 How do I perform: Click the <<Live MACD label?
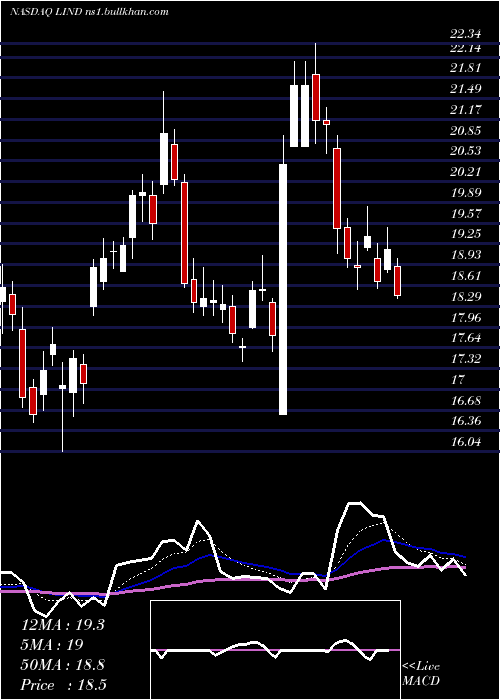(421, 674)
